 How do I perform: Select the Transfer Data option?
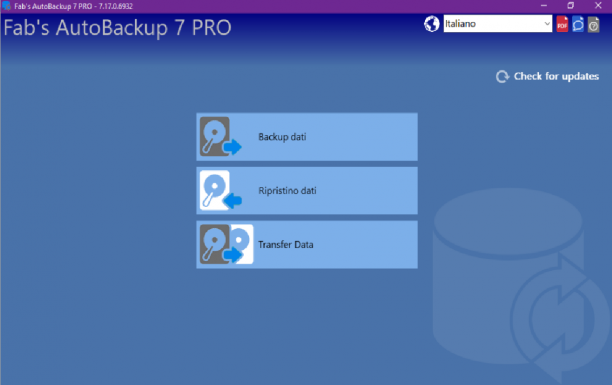click(x=307, y=244)
